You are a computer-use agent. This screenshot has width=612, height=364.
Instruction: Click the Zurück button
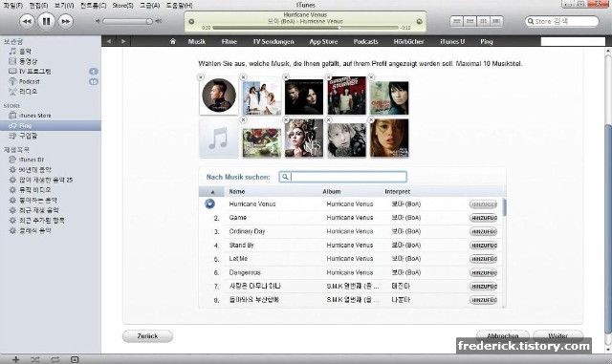coord(147,336)
